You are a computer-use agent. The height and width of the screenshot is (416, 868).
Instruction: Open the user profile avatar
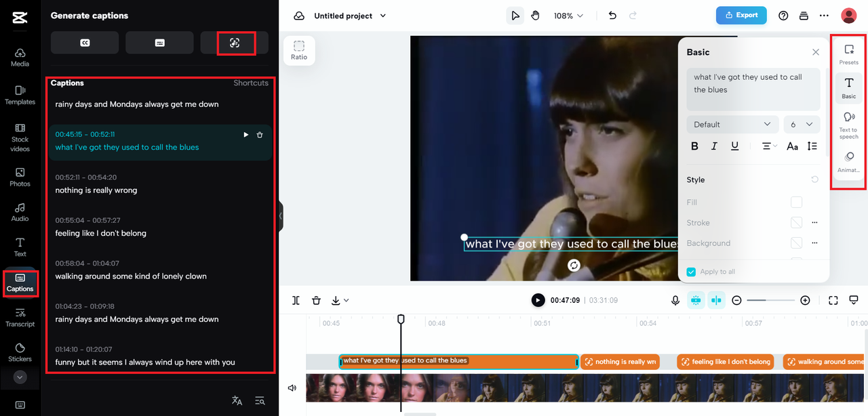[848, 16]
